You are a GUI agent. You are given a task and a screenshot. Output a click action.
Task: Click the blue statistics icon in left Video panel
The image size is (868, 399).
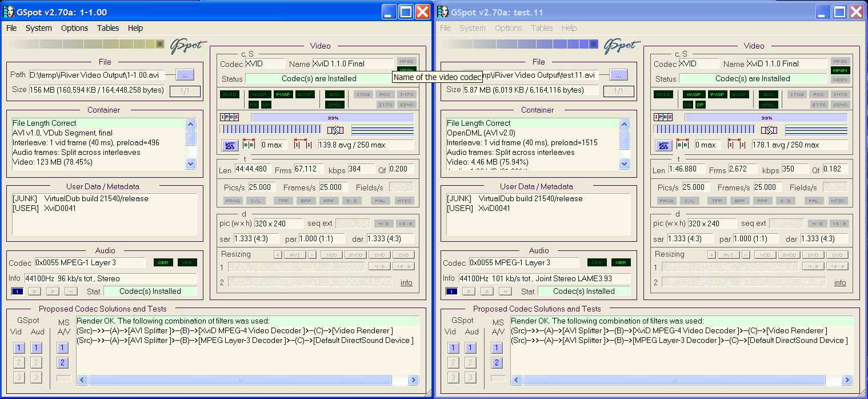(230, 145)
